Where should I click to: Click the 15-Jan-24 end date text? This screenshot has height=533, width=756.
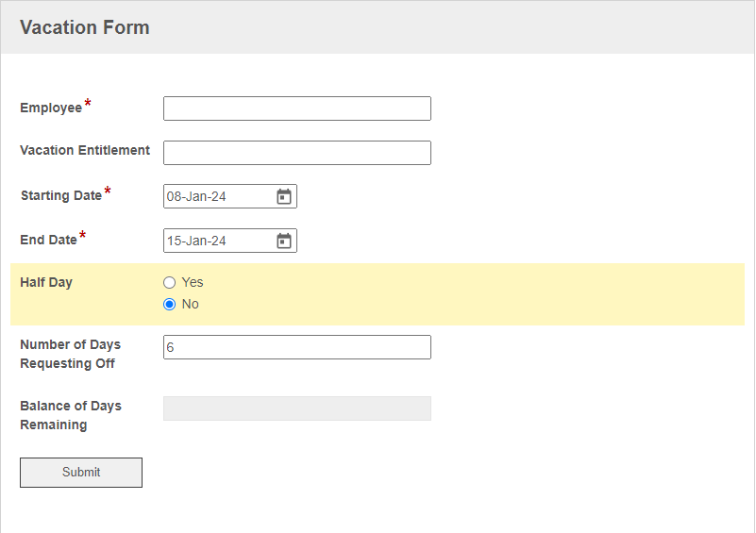tap(196, 242)
